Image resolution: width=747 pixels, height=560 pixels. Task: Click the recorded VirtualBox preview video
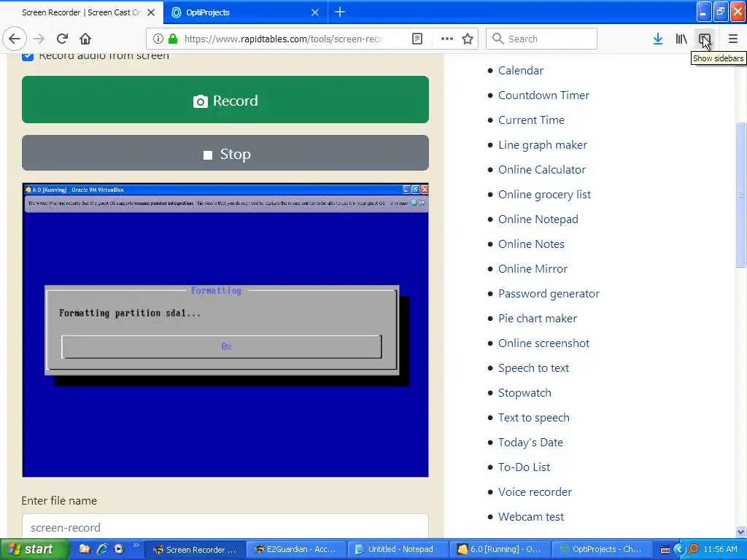[x=225, y=330]
